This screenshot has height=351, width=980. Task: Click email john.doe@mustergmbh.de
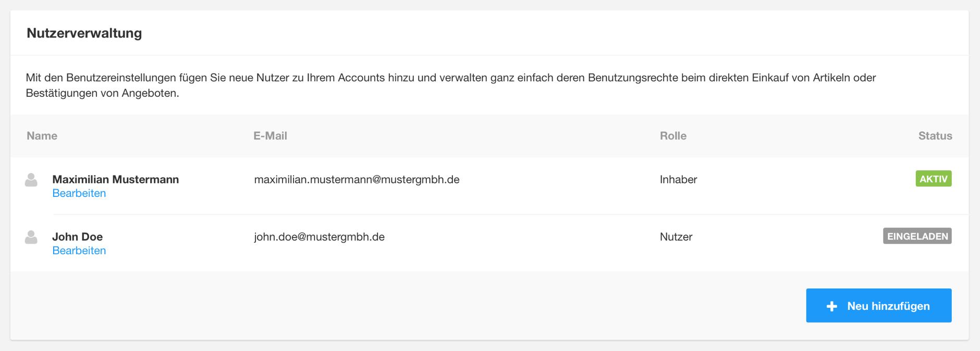click(319, 237)
